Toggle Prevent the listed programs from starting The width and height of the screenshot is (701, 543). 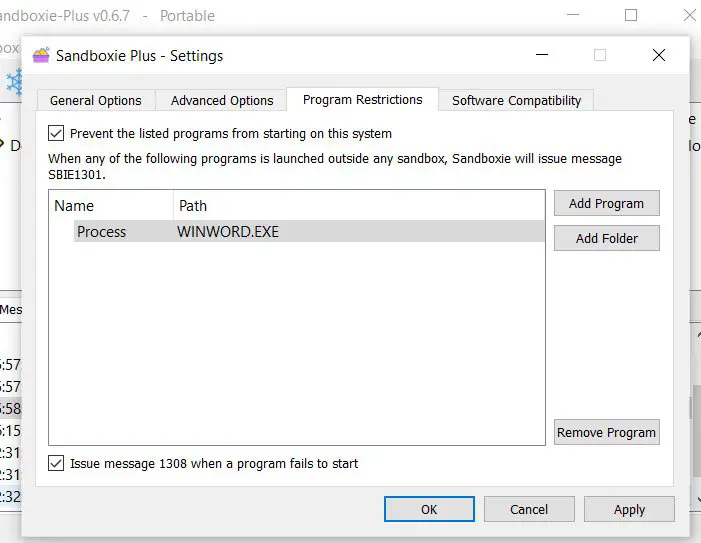[x=56, y=133]
